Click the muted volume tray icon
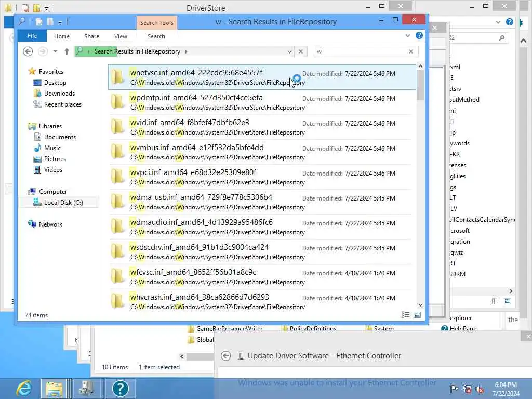Screen dimensions: 532x399 [x=480, y=389]
